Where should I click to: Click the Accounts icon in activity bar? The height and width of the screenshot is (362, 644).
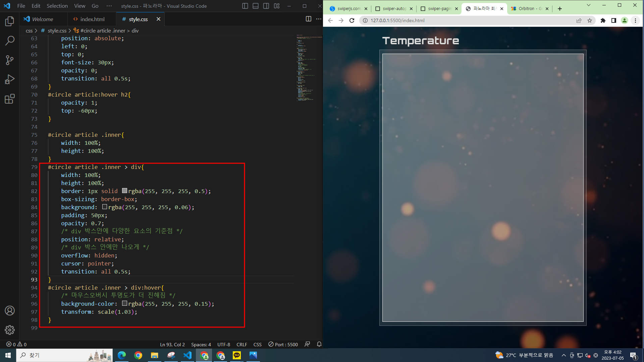[x=10, y=311]
